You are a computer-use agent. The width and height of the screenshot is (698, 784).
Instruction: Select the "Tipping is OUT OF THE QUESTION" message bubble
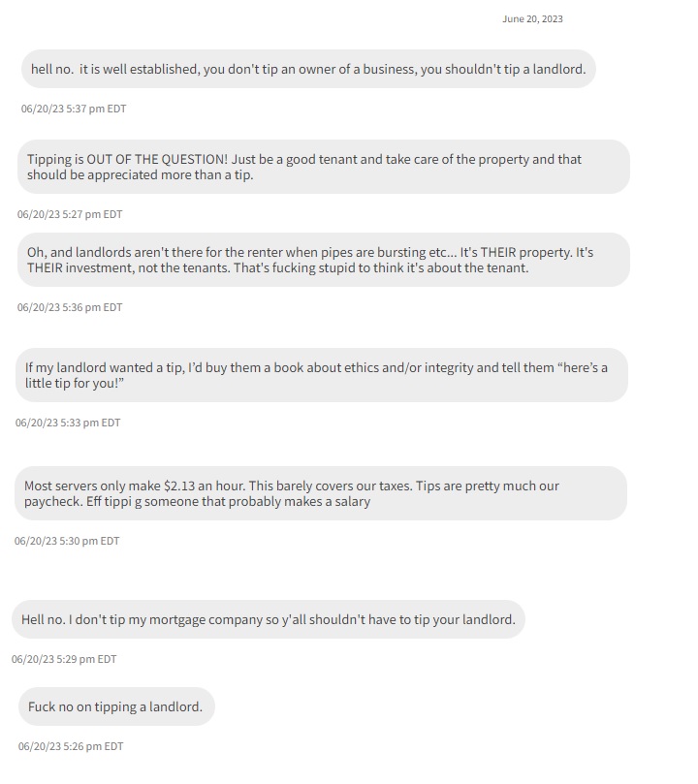point(323,167)
